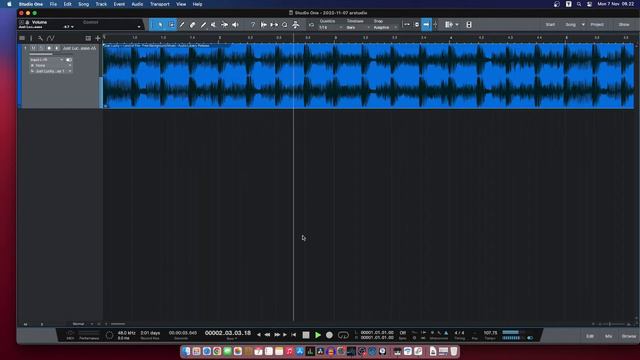Click the Record button in transport
Image resolution: width=640 pixels, height=360 pixels.
329,335
